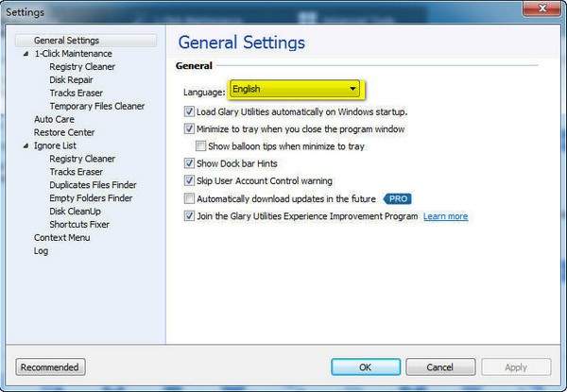Click the PRO badge icon
Image resolution: width=567 pixels, height=392 pixels.
click(x=397, y=198)
